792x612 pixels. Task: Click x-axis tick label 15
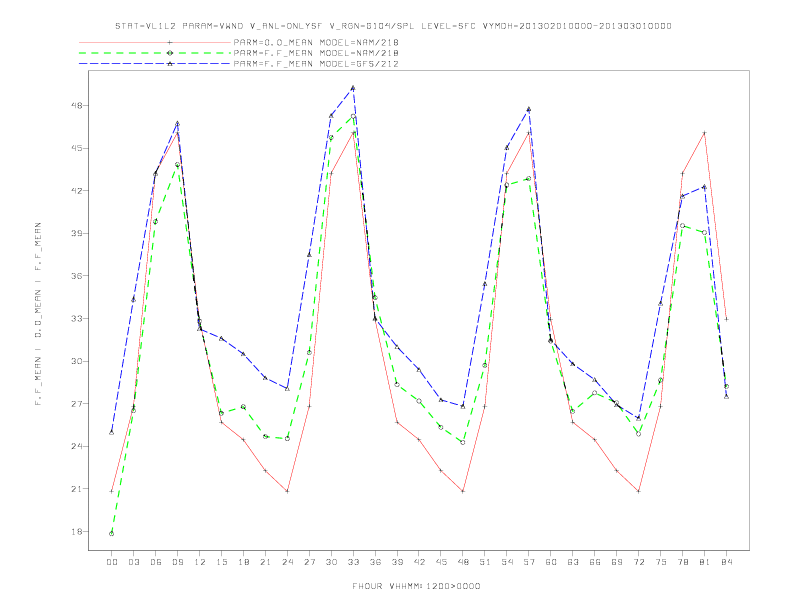coord(221,562)
